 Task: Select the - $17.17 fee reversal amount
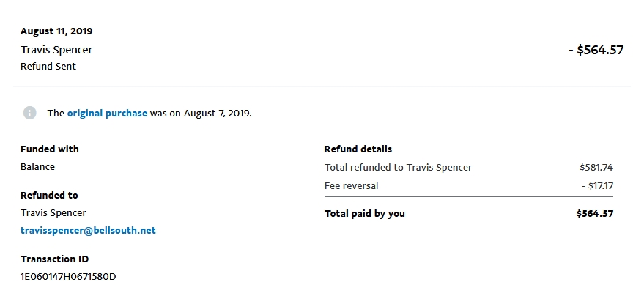(597, 186)
